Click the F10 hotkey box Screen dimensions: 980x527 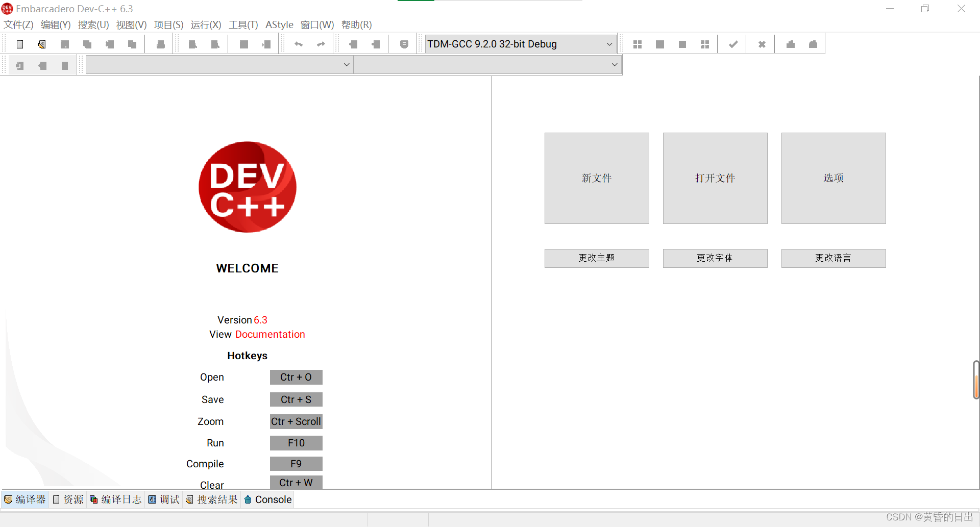pos(296,443)
